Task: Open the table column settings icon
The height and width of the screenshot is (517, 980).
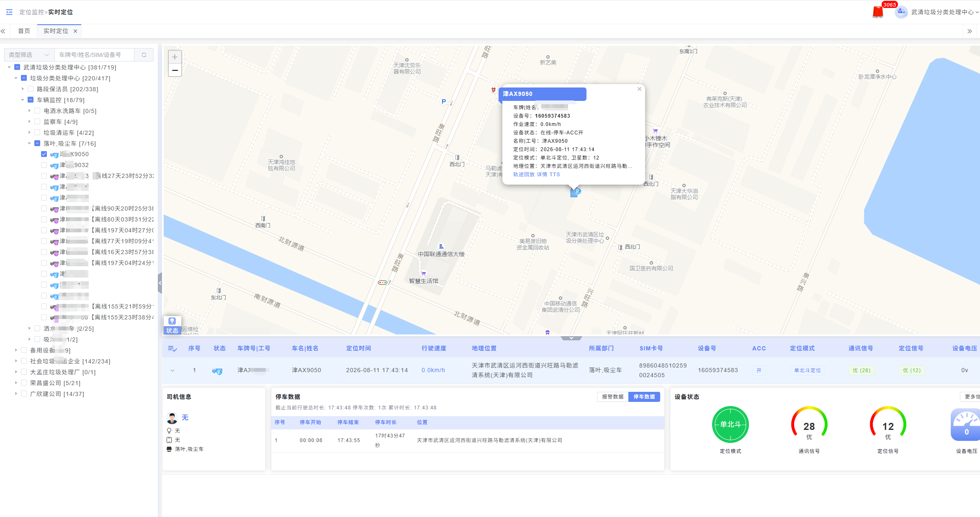Action: point(172,348)
